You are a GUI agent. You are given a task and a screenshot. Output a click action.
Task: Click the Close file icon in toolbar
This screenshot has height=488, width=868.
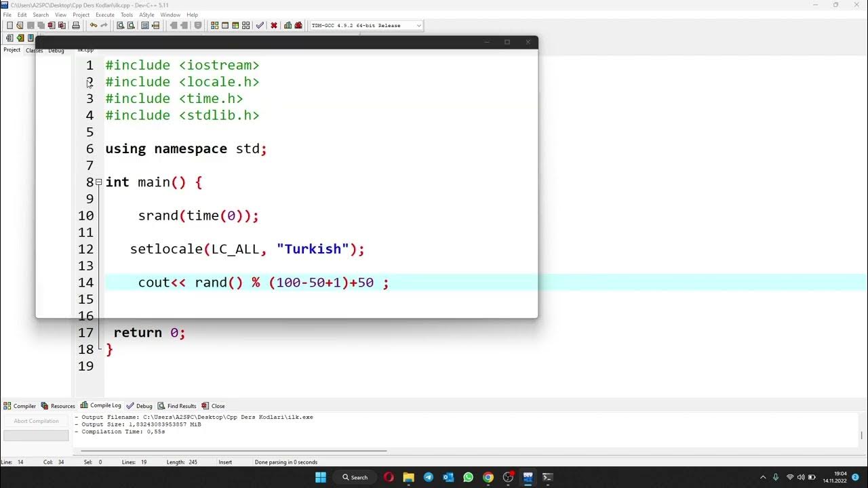52,25
